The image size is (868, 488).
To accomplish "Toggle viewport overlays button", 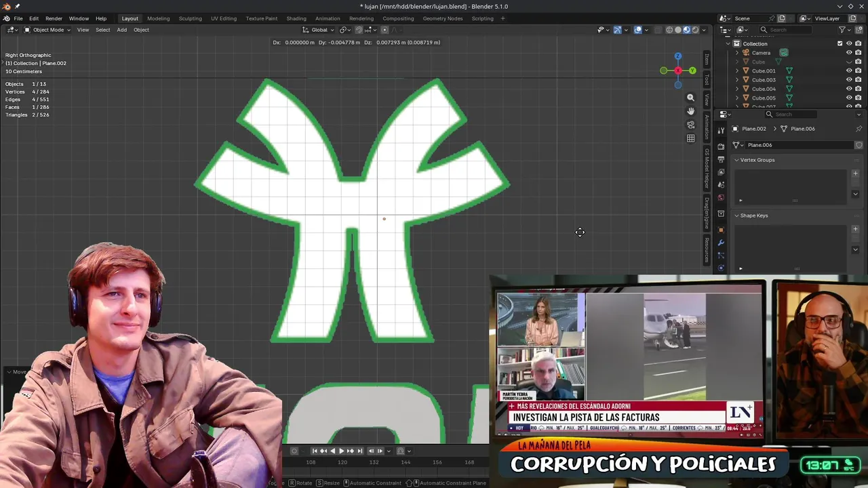I will coord(638,30).
